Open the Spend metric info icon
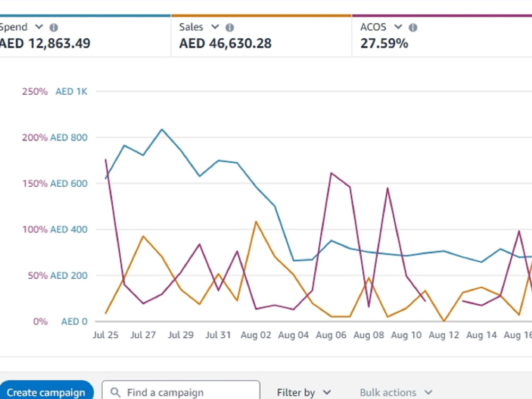This screenshot has width=532, height=399. 54,28
